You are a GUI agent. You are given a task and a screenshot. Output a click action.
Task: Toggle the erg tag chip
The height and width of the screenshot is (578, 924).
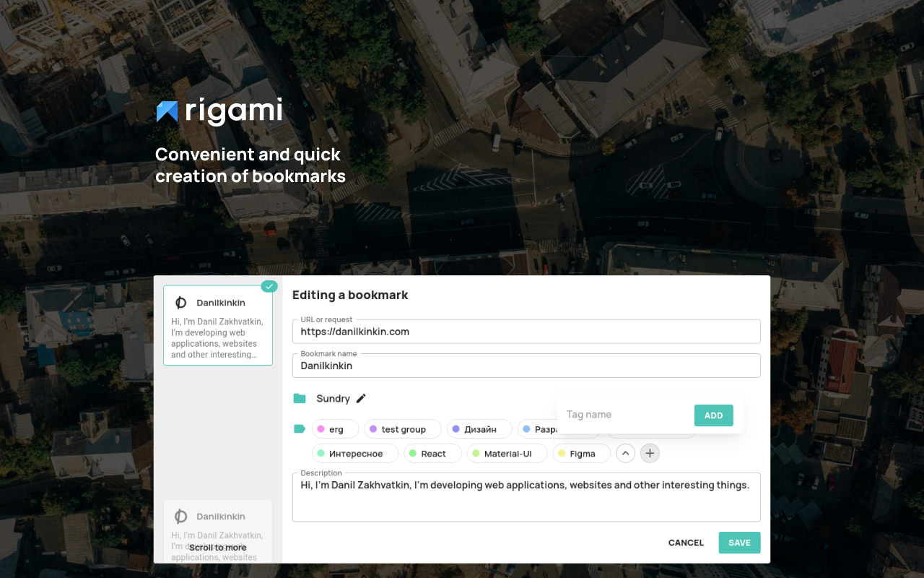click(336, 429)
